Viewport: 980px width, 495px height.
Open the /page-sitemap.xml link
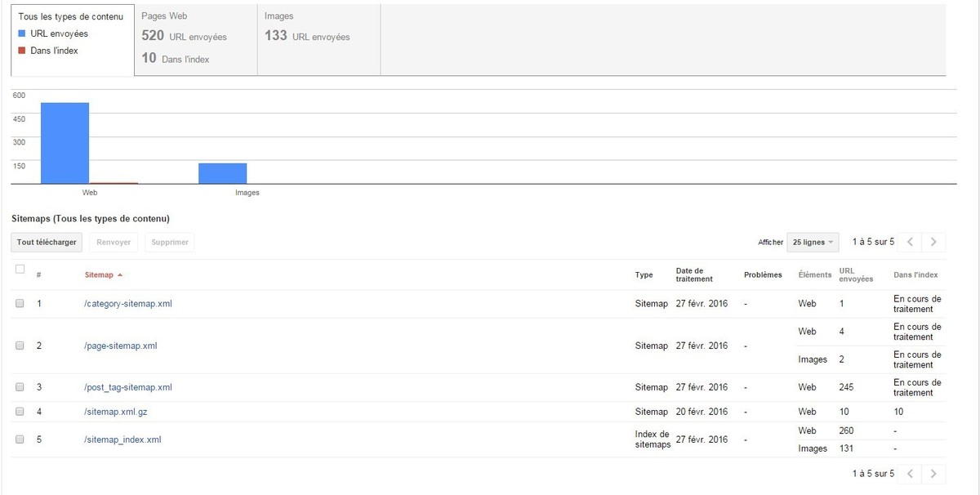pyautogui.click(x=120, y=346)
